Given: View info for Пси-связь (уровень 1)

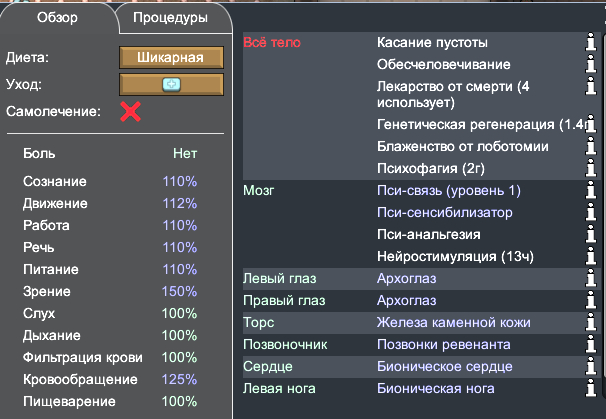Looking at the screenshot, I should pos(591,190).
